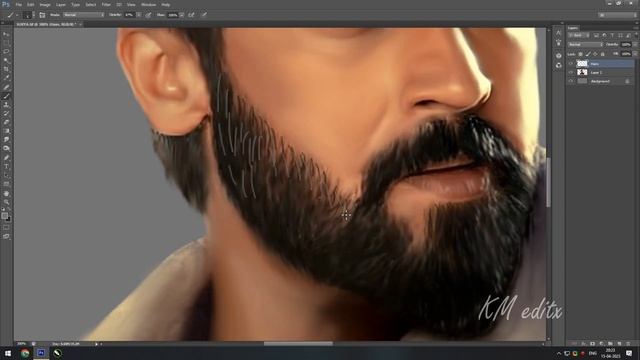Viewport: 640px width, 360px height.
Task: Open the File menu
Action: 19,4
